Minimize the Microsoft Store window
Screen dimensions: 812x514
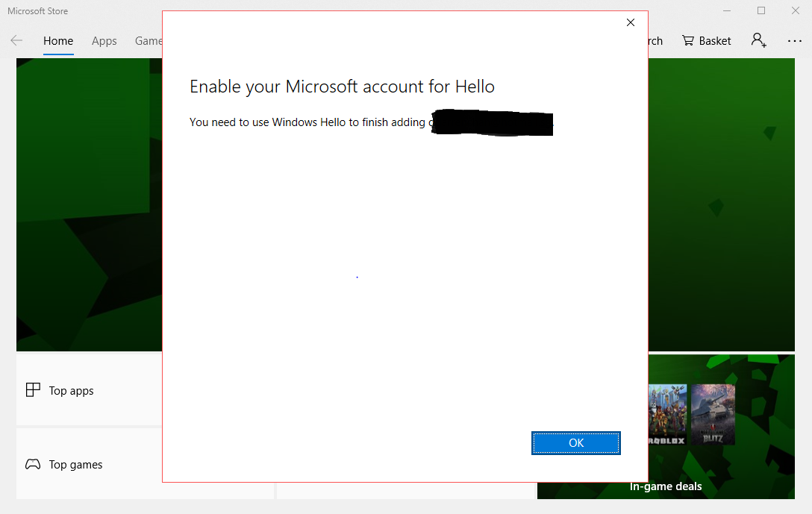click(725, 10)
